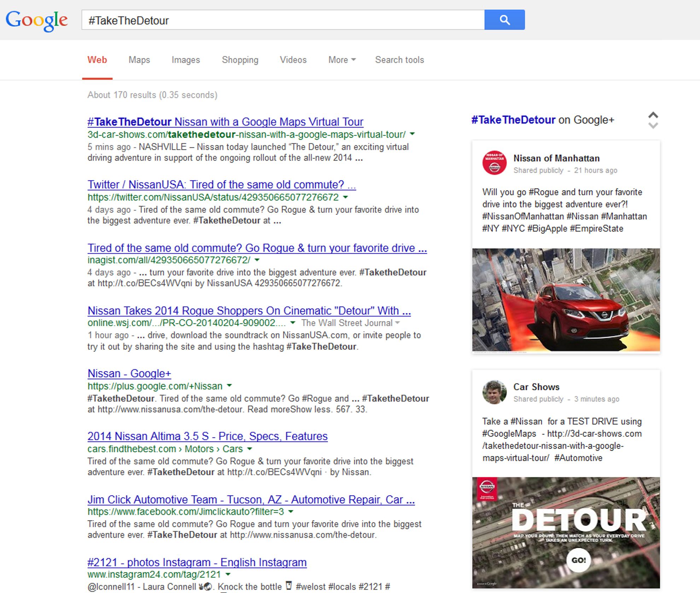Open dropdown arrow beside cars.findthebest.com URL
Image resolution: width=700 pixels, height=593 pixels.
(x=249, y=449)
